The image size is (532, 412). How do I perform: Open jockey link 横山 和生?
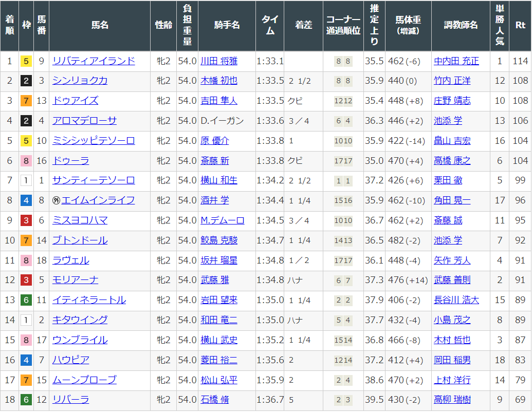pyautogui.click(x=219, y=180)
